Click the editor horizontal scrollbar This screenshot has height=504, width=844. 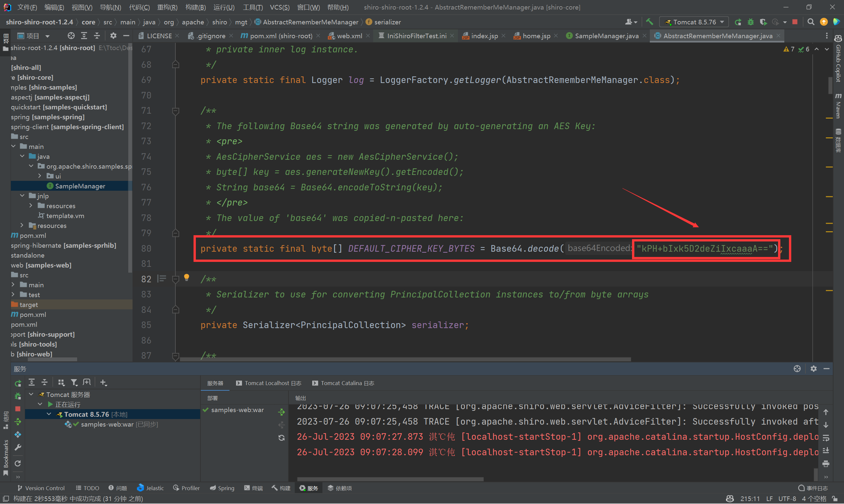click(x=405, y=359)
